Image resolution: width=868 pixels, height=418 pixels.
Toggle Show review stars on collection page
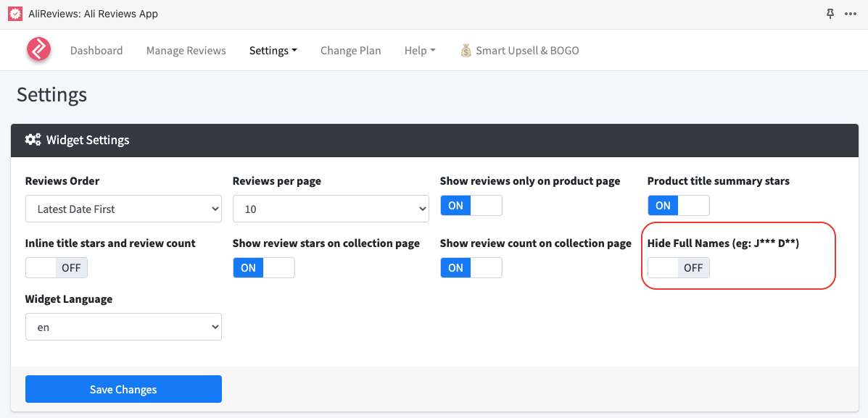pos(263,268)
